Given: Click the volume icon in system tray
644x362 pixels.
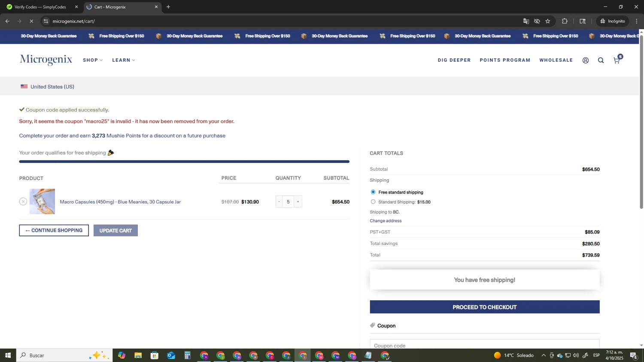Looking at the screenshot, I should [576, 356].
